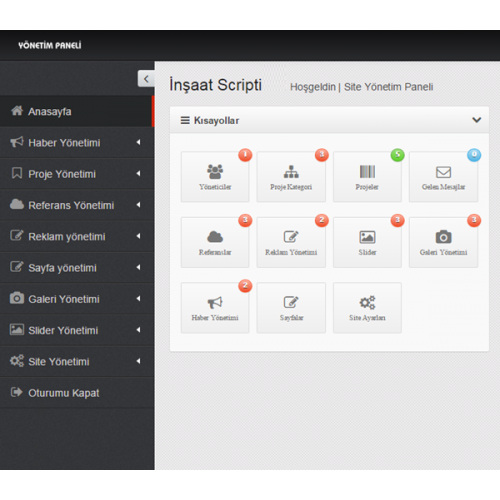500x500 pixels.
Task: Expand the Referans Yönetimi sidebar menu
Action: click(x=77, y=205)
